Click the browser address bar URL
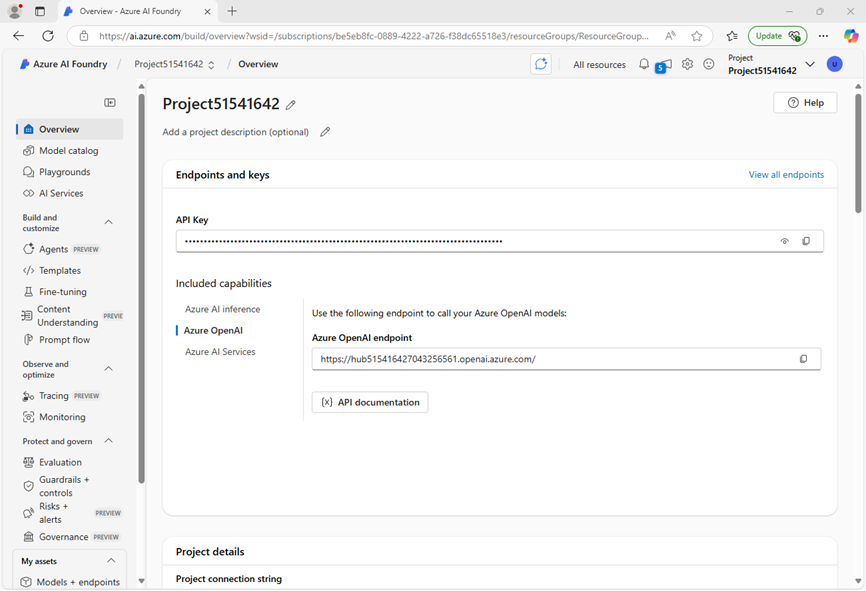The width and height of the screenshot is (866, 592). point(374,36)
